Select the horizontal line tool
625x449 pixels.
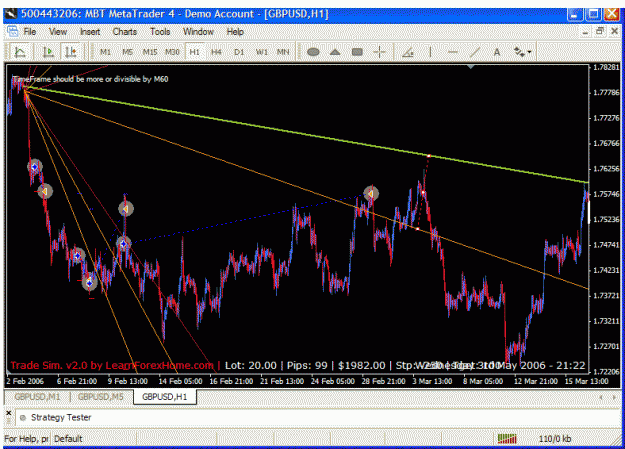pyautogui.click(x=452, y=52)
